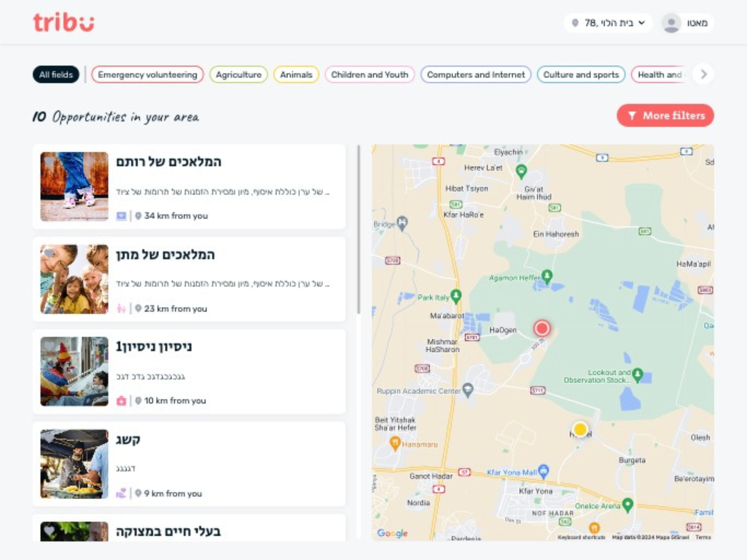Click the tribu logo
This screenshot has width=747, height=560.
63,22
